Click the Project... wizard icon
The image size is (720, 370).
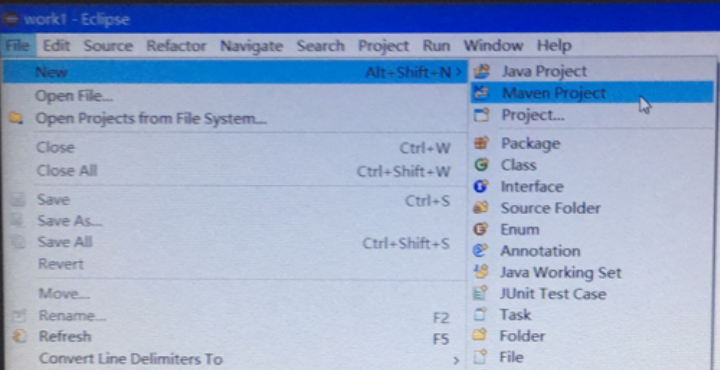click(481, 115)
